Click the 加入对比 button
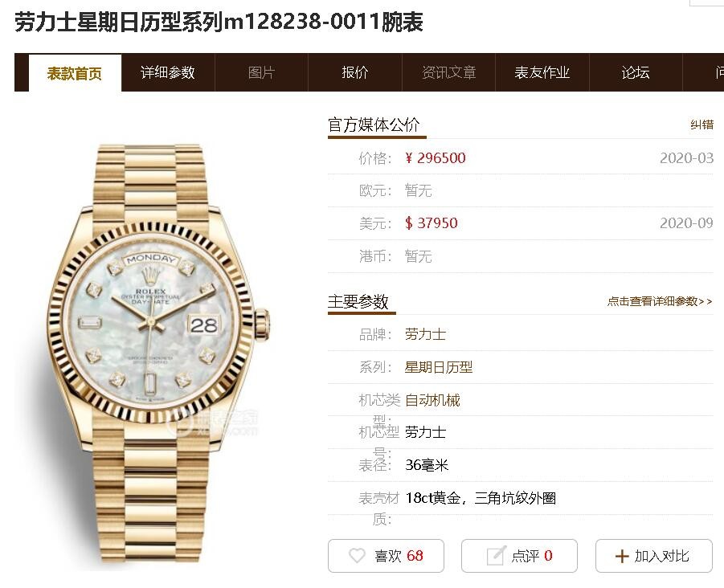Viewport: 724px width, 588px height. pyautogui.click(x=654, y=556)
